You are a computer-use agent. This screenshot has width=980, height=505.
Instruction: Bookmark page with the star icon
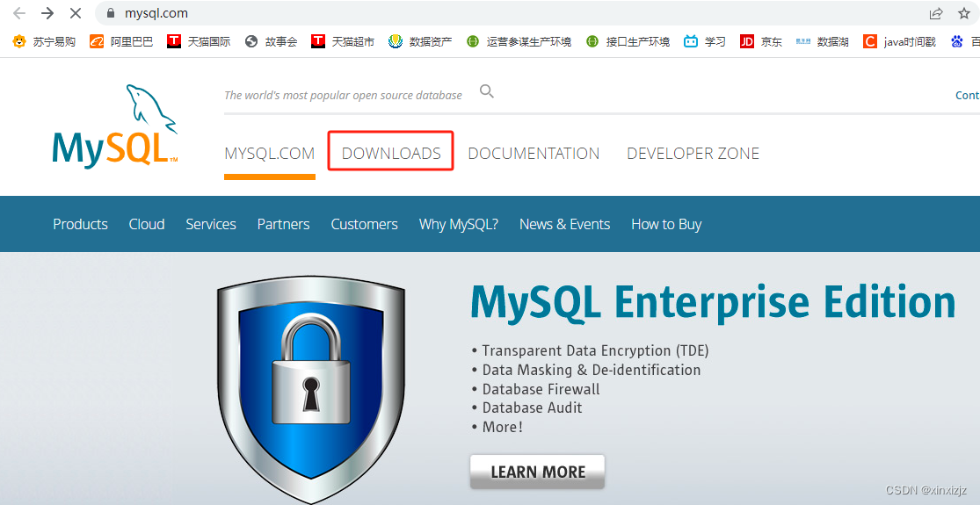tap(964, 13)
